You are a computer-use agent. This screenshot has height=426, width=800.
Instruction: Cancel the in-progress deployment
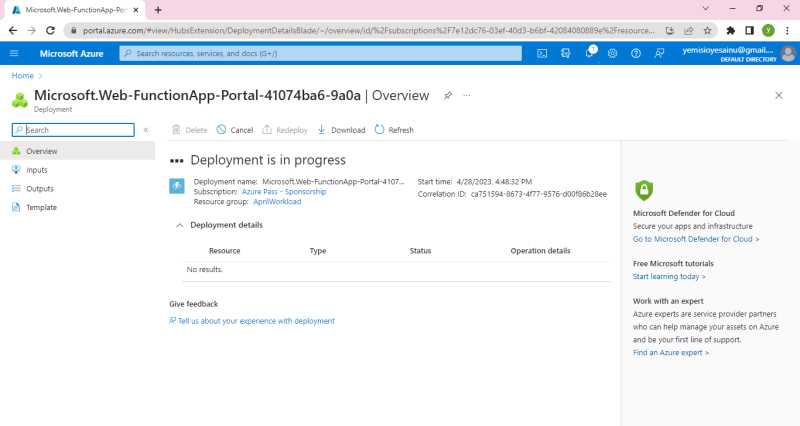click(x=235, y=130)
